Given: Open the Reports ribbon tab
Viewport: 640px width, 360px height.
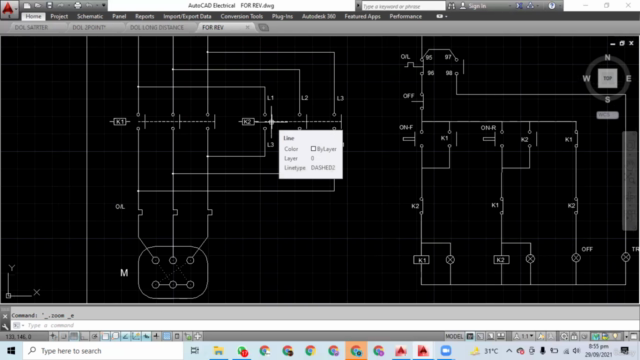Looking at the screenshot, I should [144, 16].
